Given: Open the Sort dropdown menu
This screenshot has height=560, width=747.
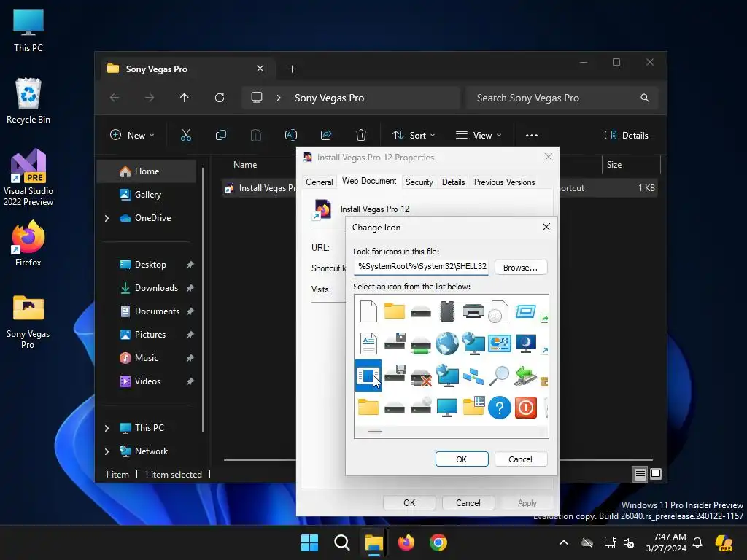Looking at the screenshot, I should point(413,135).
